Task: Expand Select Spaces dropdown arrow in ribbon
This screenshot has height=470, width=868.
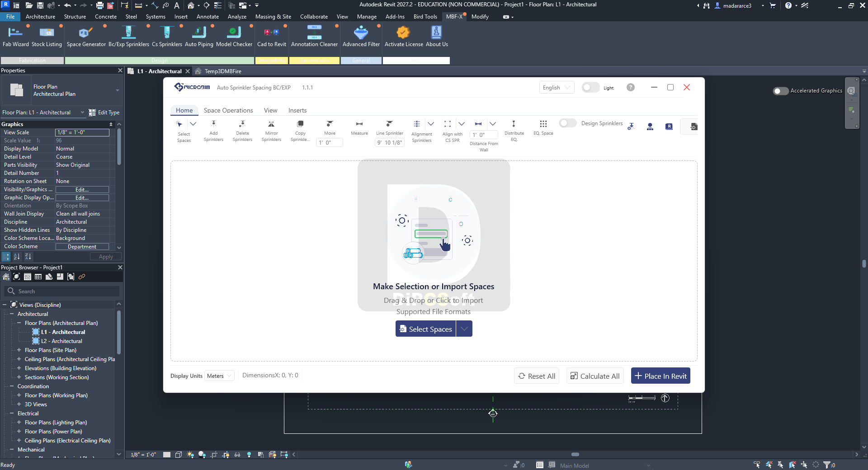Action: (193, 124)
